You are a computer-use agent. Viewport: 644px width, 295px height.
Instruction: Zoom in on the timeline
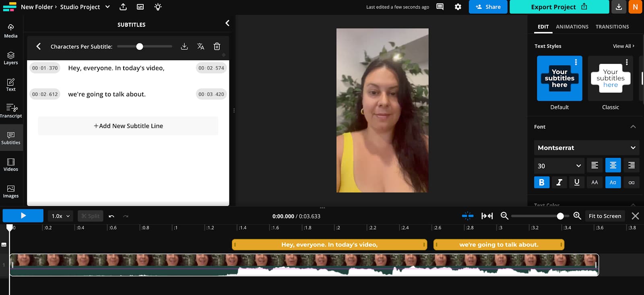pyautogui.click(x=577, y=216)
